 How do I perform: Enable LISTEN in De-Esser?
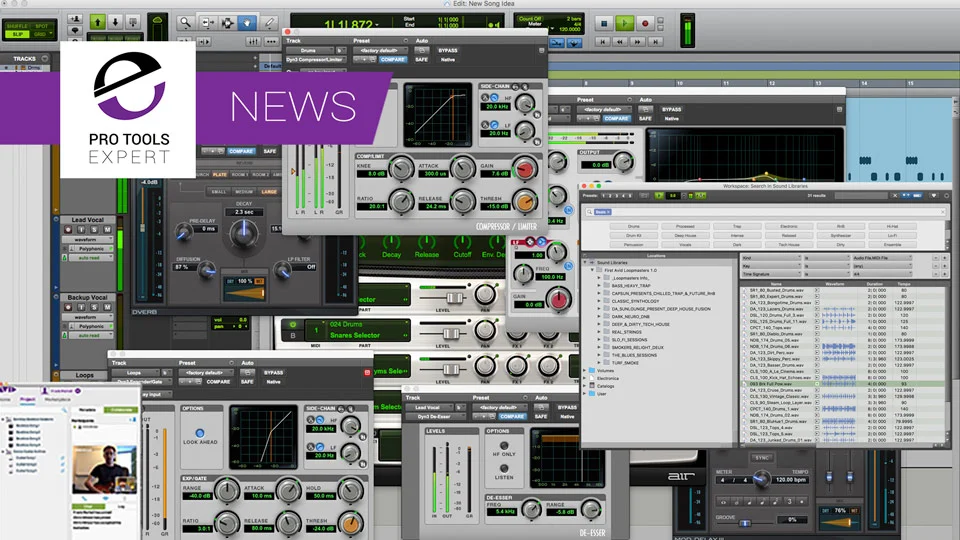pyautogui.click(x=504, y=468)
